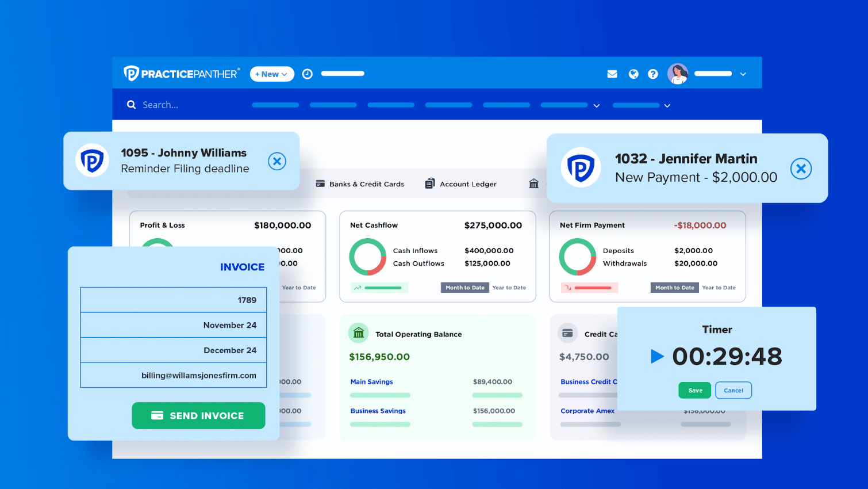Click the 00:29:48 timer readout
Screen dimensions: 868x489
(x=727, y=357)
